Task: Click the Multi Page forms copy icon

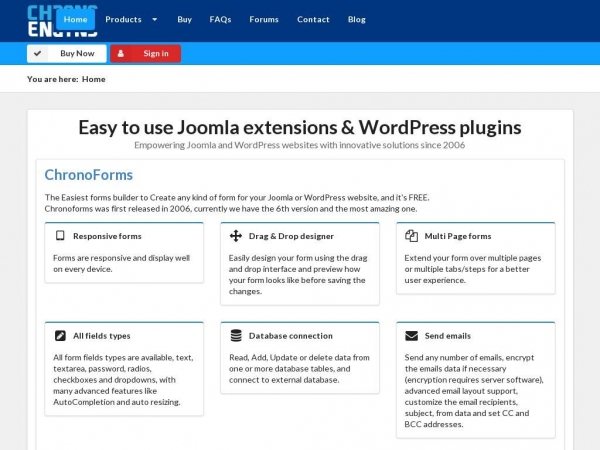Action: 411,236
